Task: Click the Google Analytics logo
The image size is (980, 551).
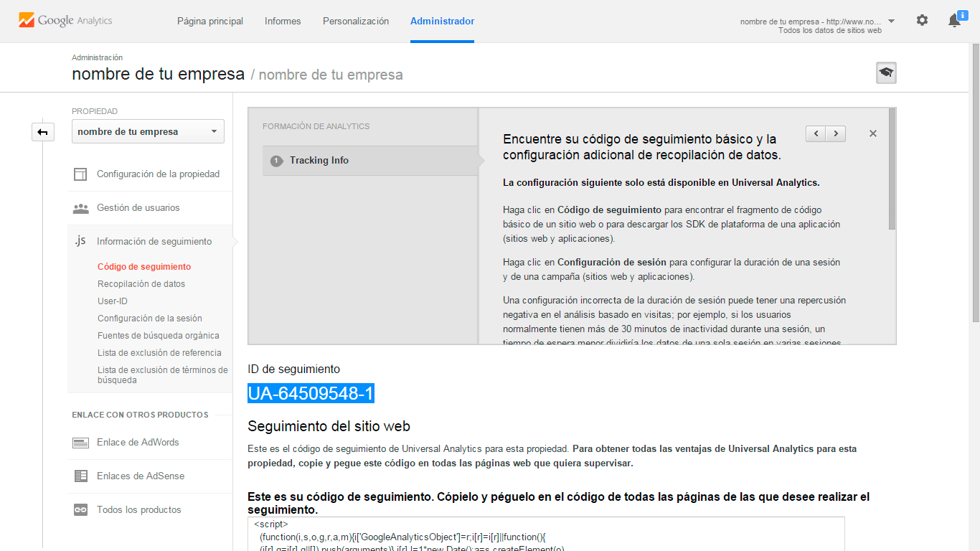Action: (x=65, y=21)
